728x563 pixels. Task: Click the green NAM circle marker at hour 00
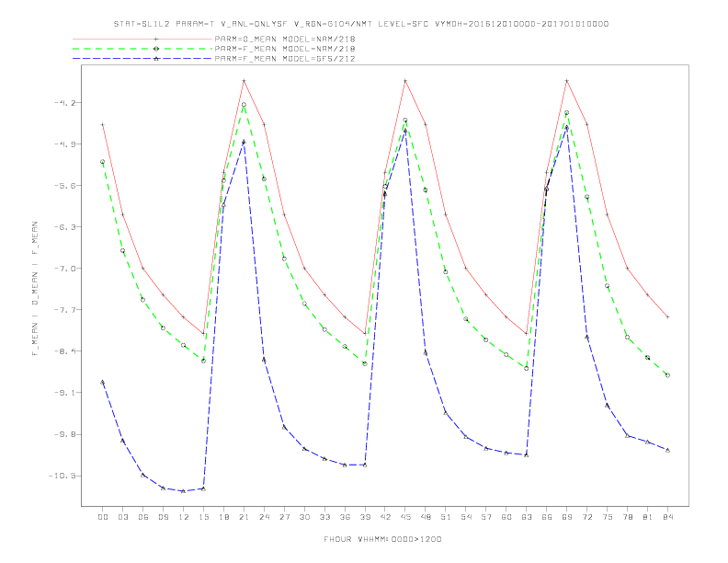(x=103, y=162)
